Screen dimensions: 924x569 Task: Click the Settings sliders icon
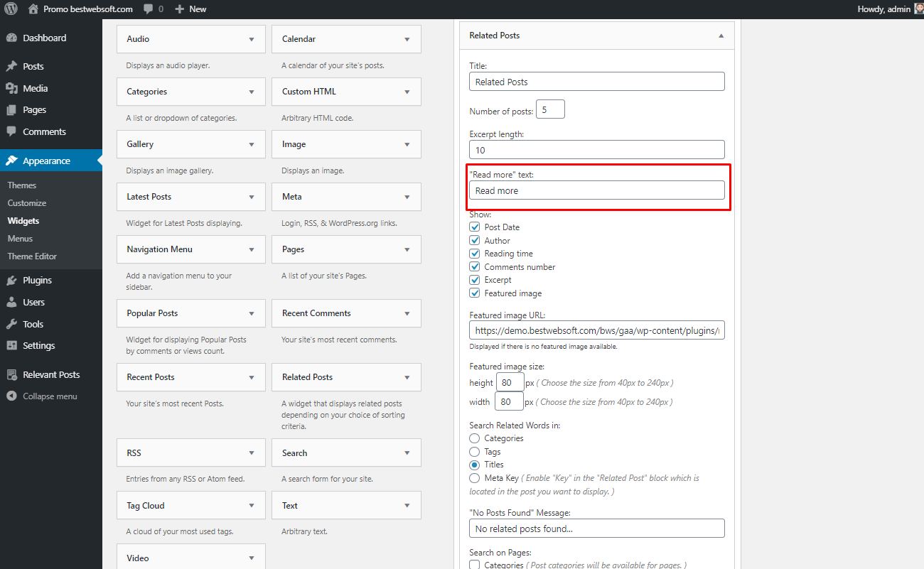coord(11,346)
